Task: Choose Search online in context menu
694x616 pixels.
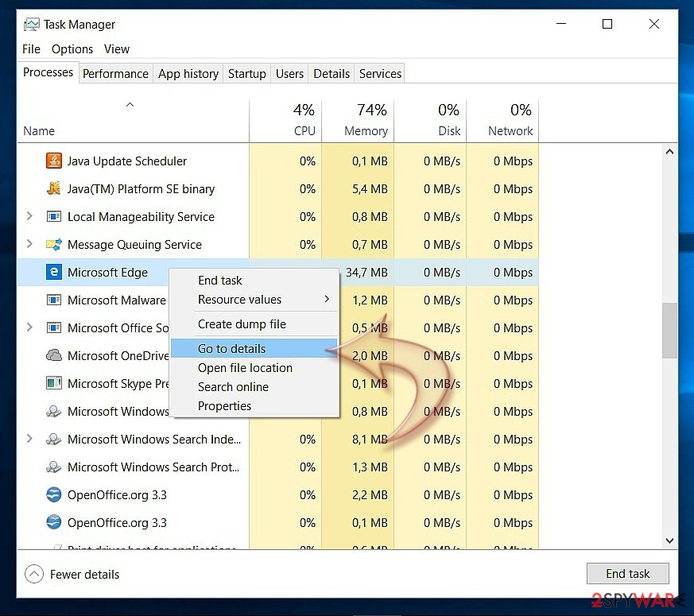Action: (x=254, y=387)
